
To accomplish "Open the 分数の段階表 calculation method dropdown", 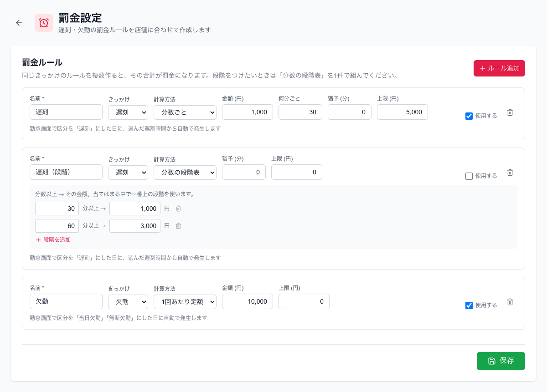I will click(x=185, y=172).
